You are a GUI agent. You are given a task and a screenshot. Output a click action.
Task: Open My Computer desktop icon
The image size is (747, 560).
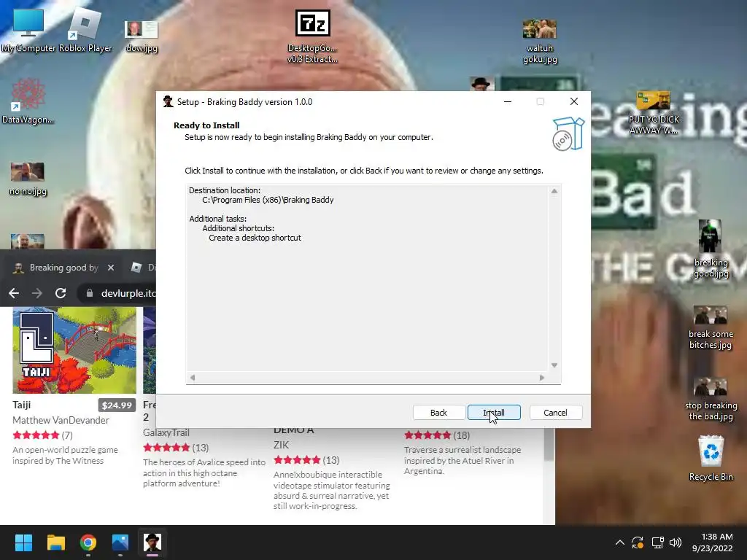pos(28,31)
